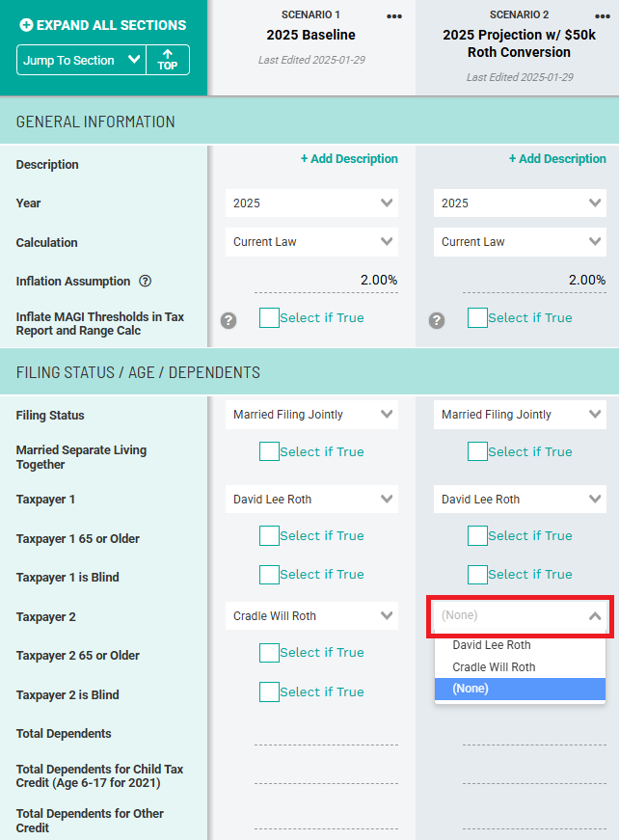Click Scenario 1 Inflation Assumption field
The image size is (619, 840).
(x=326, y=281)
